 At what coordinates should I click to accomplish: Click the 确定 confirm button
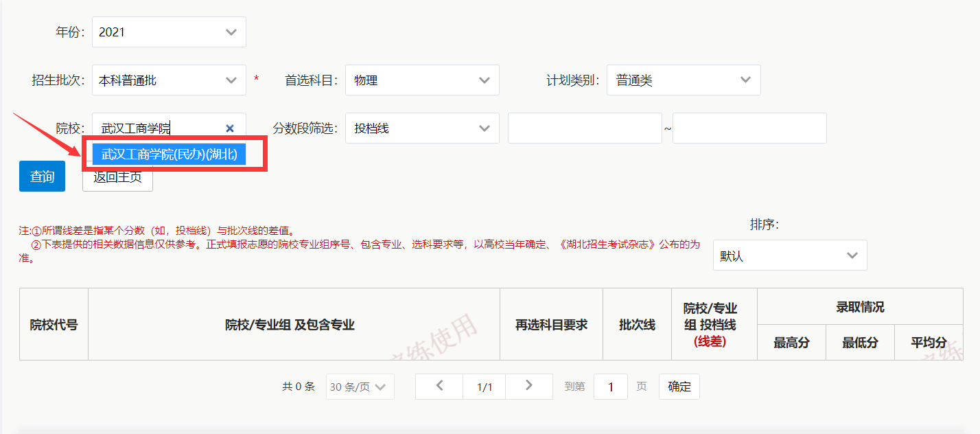679,386
